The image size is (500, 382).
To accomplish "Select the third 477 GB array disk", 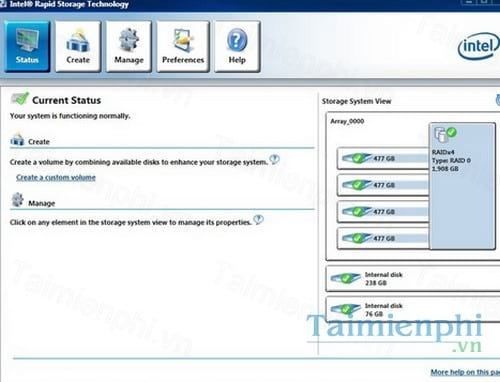I will pos(383,211).
